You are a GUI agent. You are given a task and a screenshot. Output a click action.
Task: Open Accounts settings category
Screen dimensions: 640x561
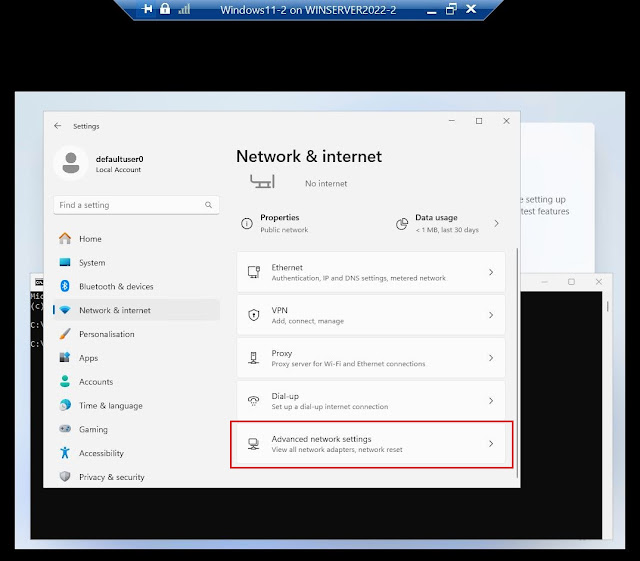(x=136, y=381)
